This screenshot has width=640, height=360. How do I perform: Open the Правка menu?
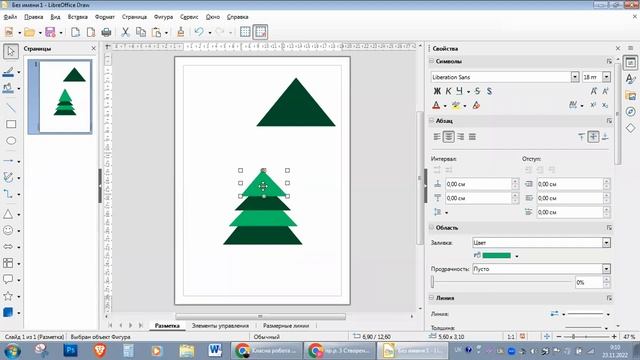(x=33, y=17)
